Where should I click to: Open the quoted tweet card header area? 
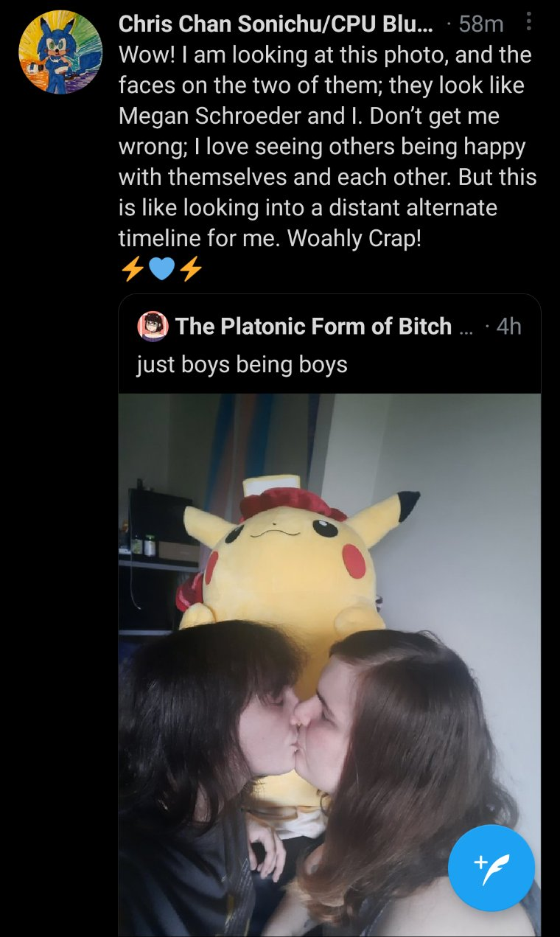coord(329,344)
